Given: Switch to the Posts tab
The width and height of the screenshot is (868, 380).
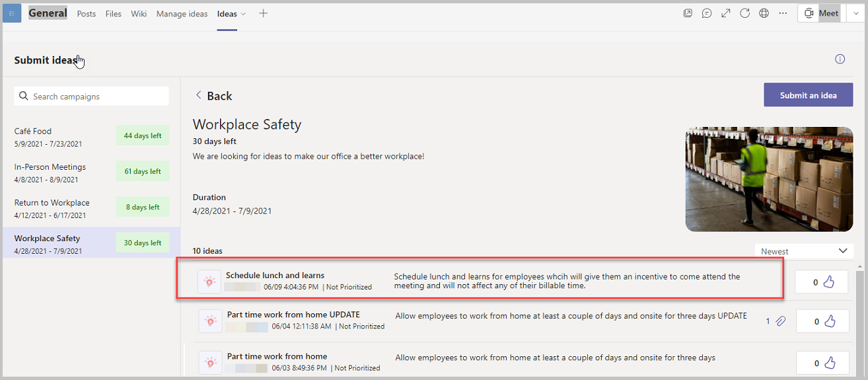Looking at the screenshot, I should 87,14.
